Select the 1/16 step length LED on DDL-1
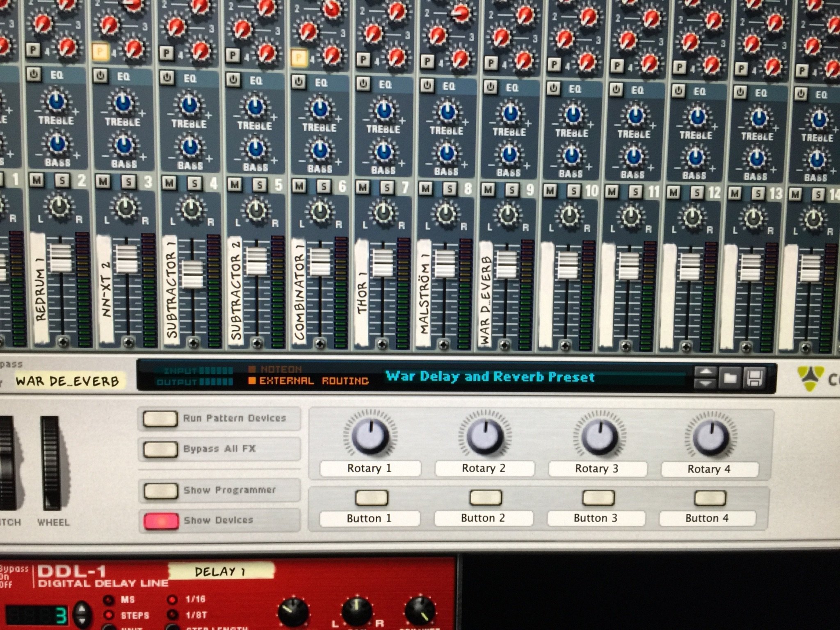This screenshot has width=840, height=630. pos(172,600)
